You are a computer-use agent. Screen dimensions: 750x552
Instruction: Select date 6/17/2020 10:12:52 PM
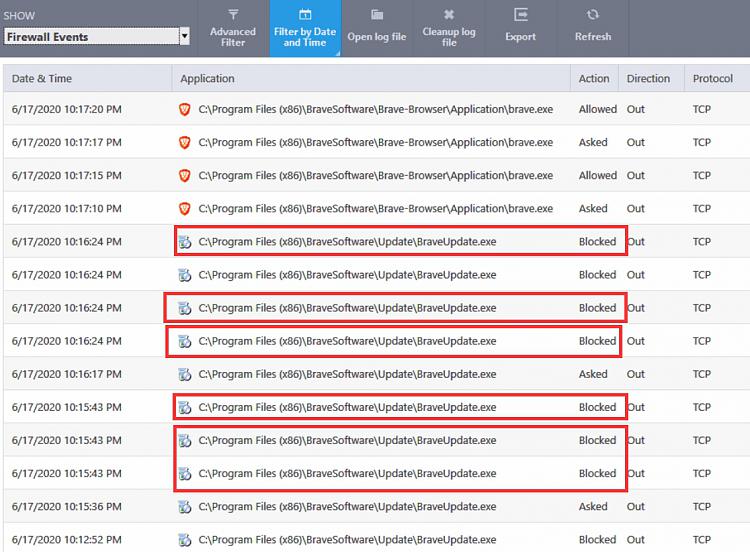coord(66,540)
